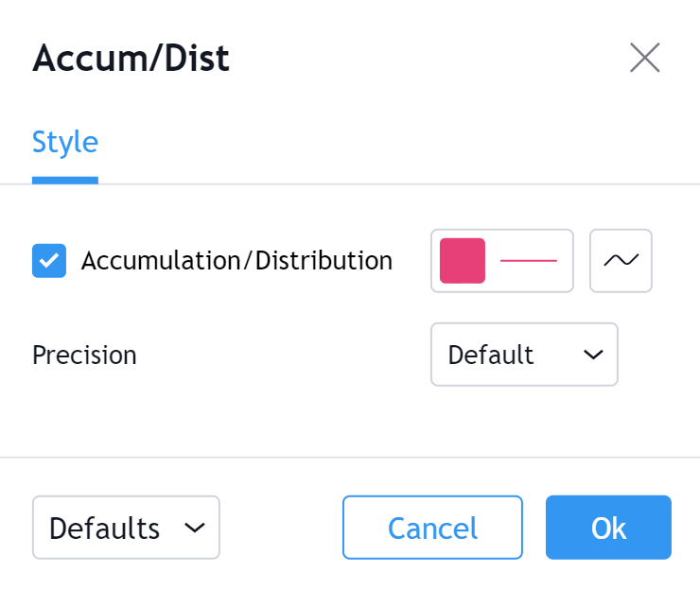Click the "Defaults" text at bottom left

coord(104,528)
